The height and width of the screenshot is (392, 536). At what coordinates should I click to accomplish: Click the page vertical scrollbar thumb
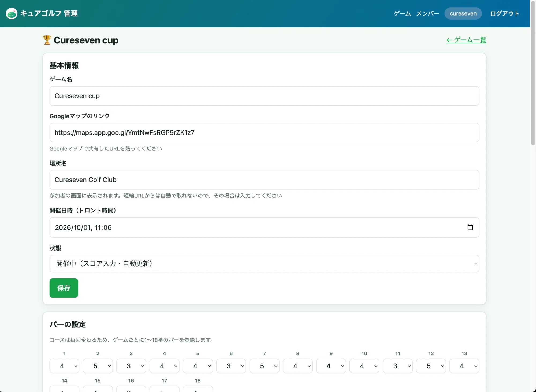tap(533, 73)
